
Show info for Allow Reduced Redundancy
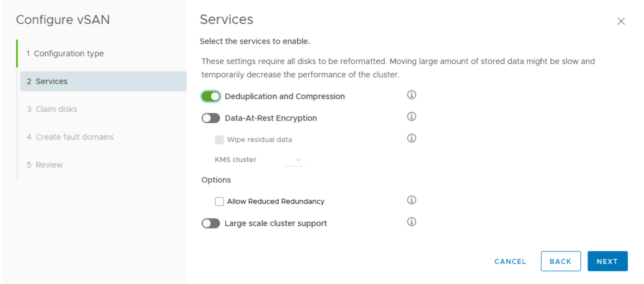point(411,200)
